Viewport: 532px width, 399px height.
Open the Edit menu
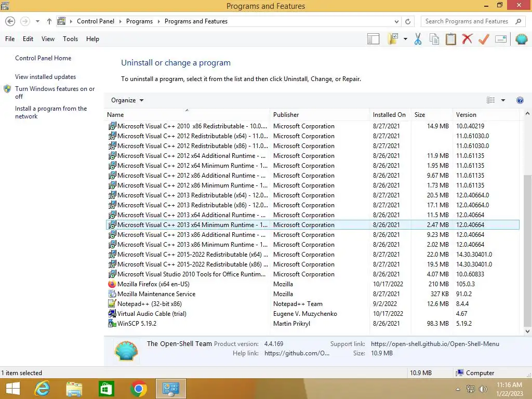[28, 39]
